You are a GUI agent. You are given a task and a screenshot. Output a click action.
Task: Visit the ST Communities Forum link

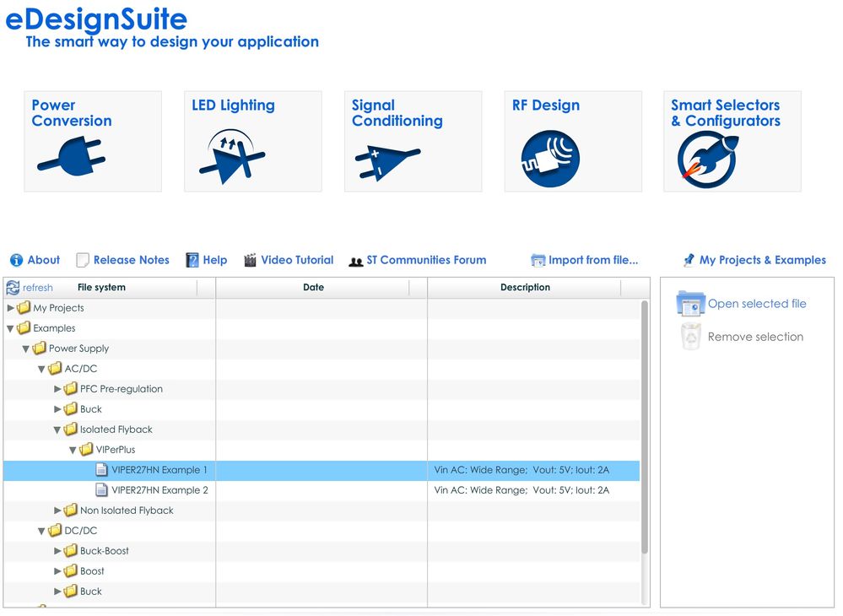coord(426,260)
